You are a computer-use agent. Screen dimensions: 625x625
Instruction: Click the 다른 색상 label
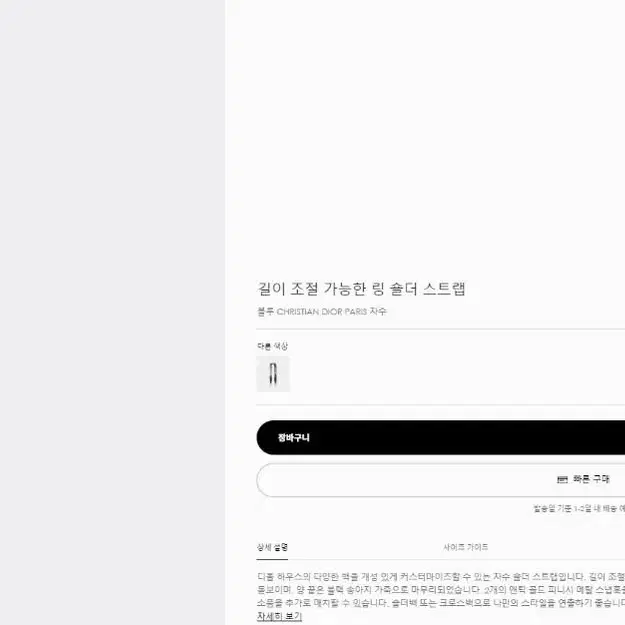coord(273,346)
